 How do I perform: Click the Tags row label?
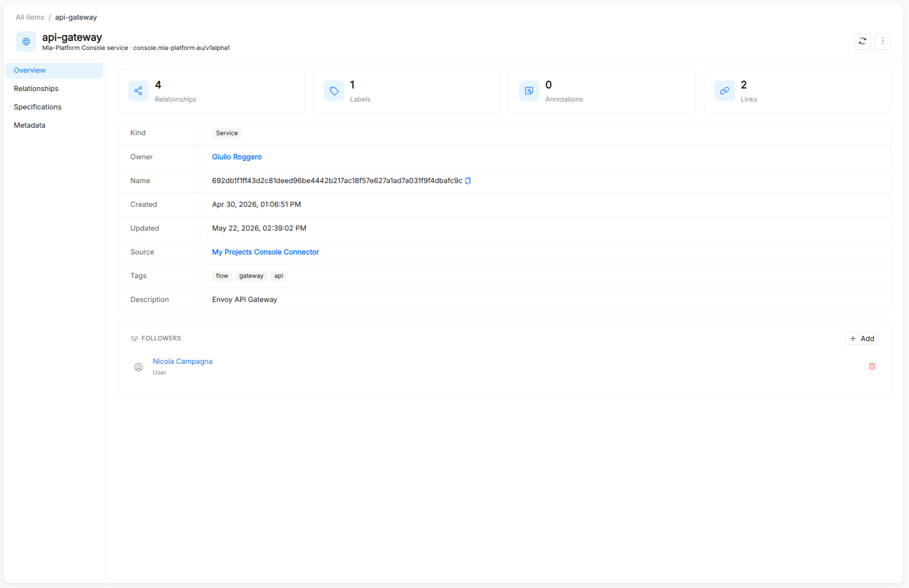click(138, 276)
